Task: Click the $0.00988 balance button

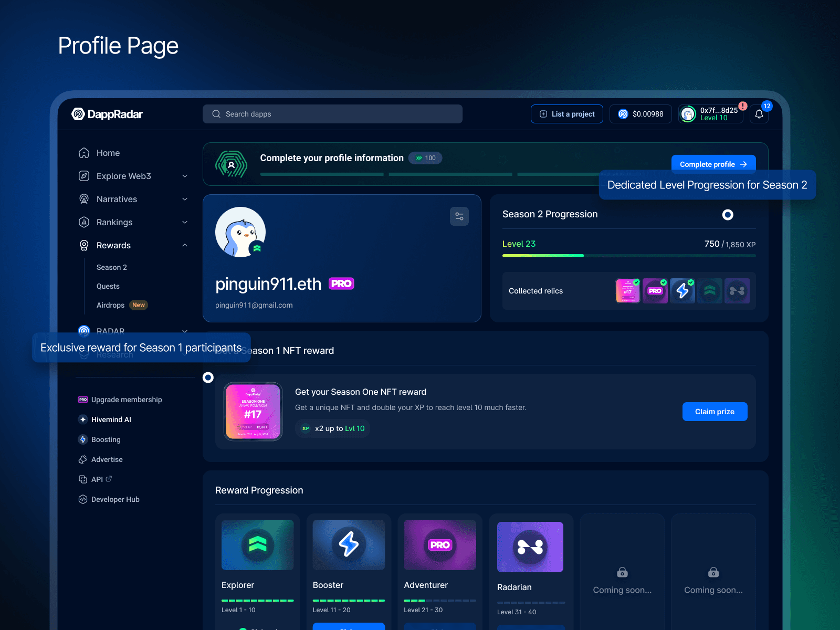Action: coord(640,114)
